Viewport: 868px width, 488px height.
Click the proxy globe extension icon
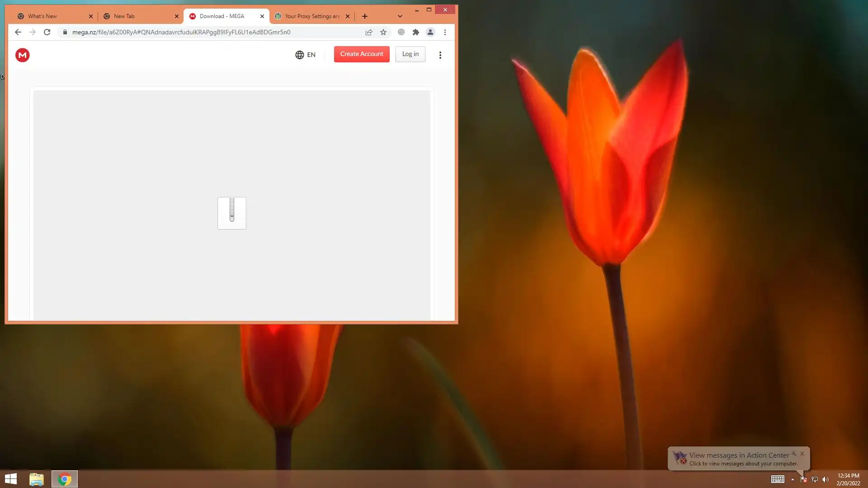pos(401,32)
